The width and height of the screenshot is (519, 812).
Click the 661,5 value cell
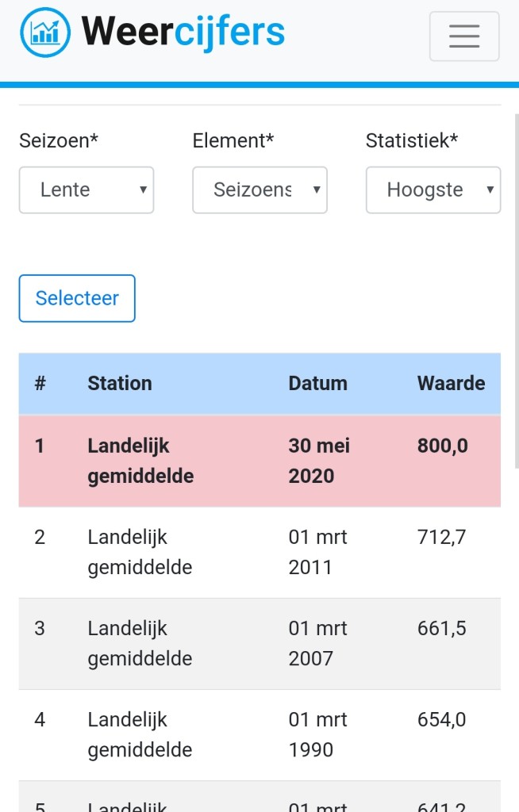pyautogui.click(x=442, y=629)
